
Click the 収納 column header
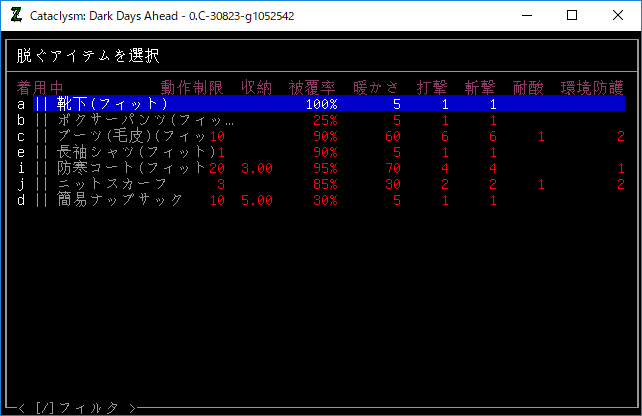pyautogui.click(x=257, y=86)
